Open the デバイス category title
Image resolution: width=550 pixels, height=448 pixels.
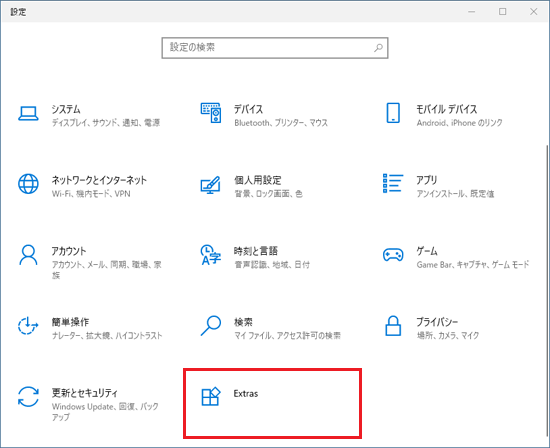(248, 109)
